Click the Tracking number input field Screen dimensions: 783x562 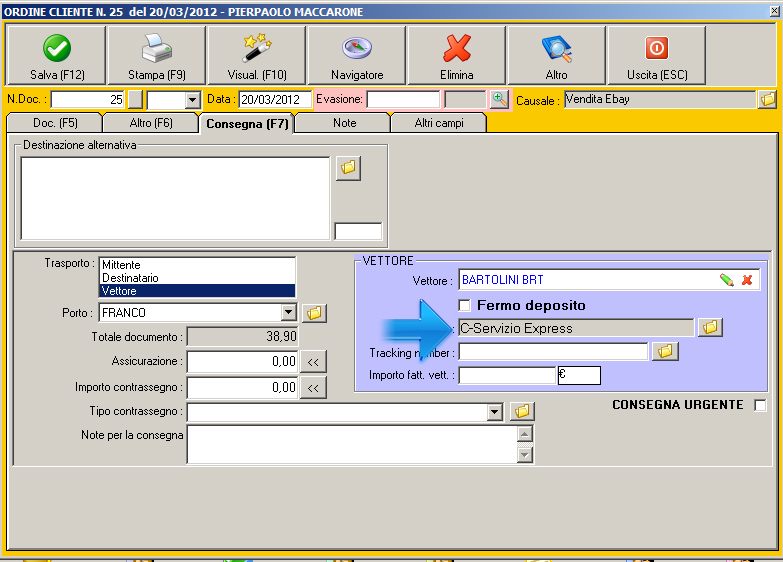(553, 352)
